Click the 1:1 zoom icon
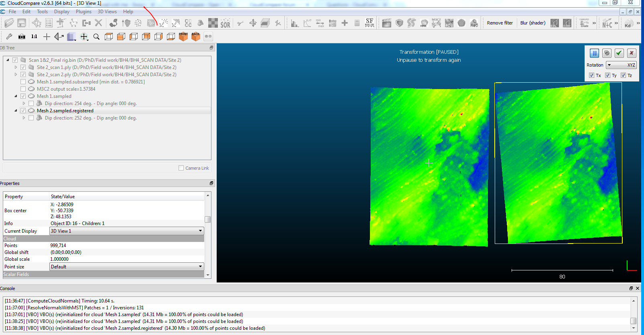Screen dimensions: 644x335 (x=34, y=37)
